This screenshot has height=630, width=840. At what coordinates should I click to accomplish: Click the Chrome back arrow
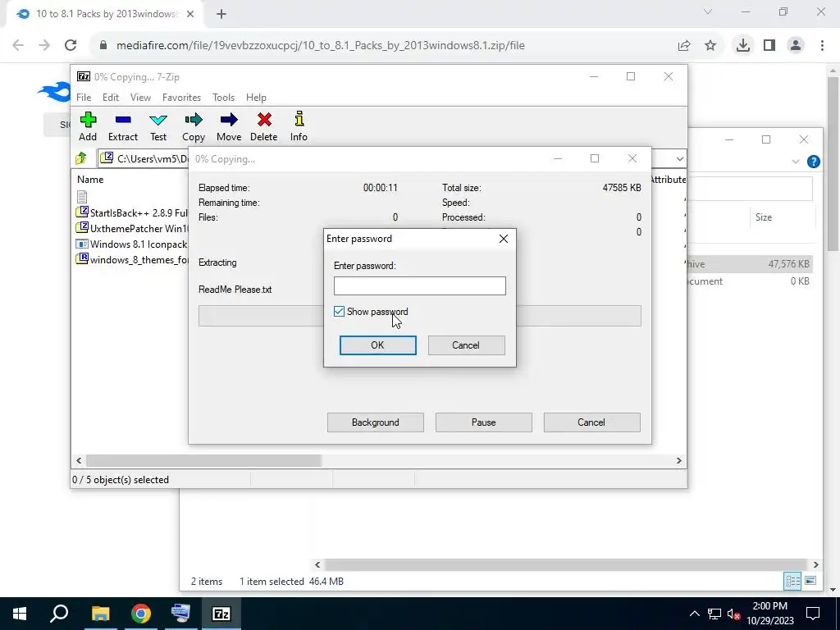pyautogui.click(x=18, y=45)
